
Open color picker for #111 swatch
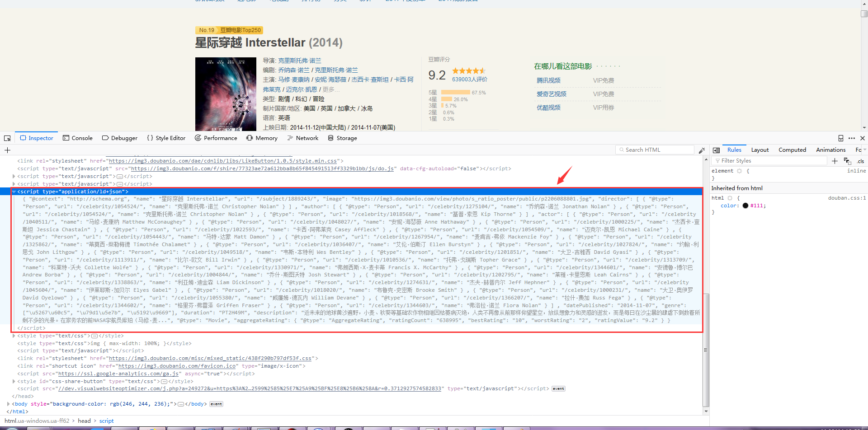[x=745, y=206]
